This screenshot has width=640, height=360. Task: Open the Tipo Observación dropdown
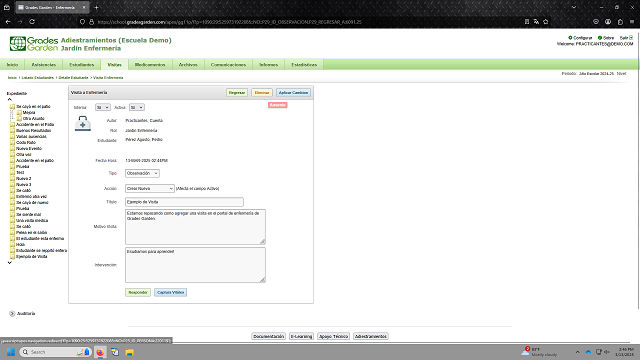point(142,173)
